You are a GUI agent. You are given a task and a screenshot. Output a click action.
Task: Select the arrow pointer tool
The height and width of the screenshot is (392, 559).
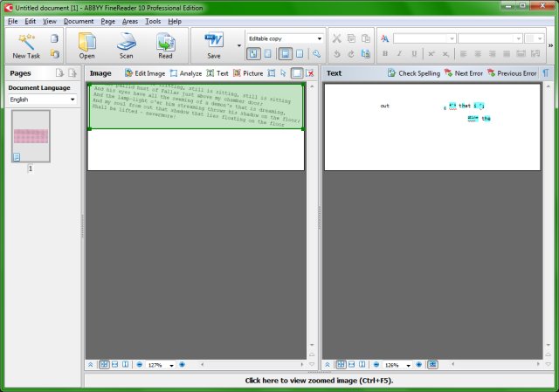point(283,73)
